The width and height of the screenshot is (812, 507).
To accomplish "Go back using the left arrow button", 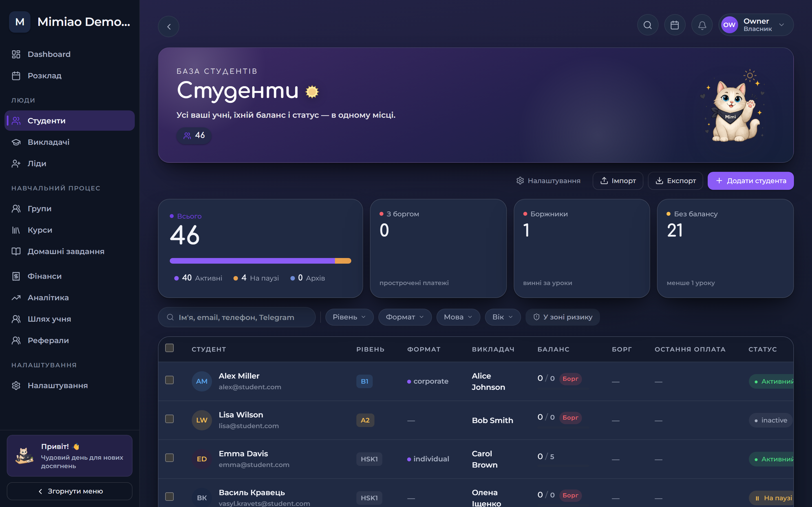I will point(169,26).
